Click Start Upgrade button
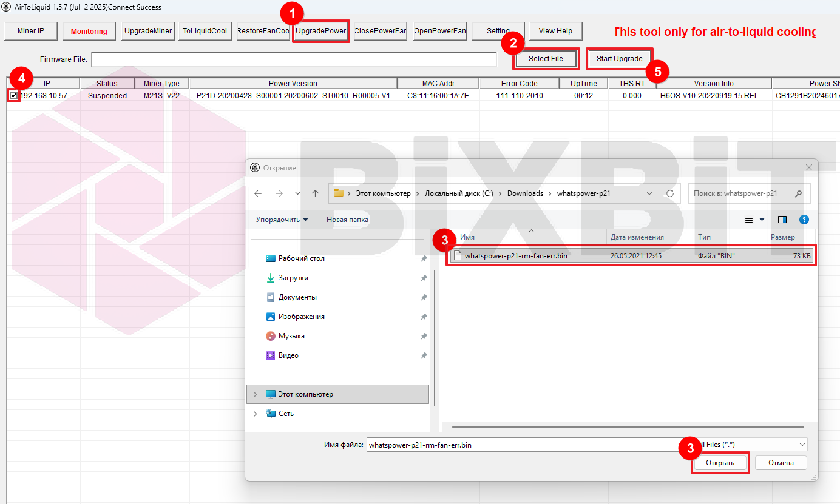 [x=620, y=59]
